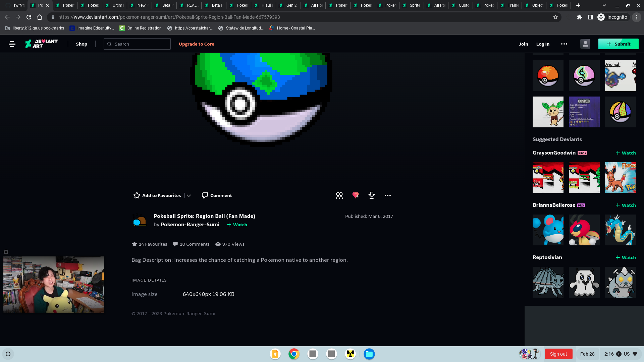Open the Ledian thumbnail
This screenshot has width=644, height=362.
[584, 230]
